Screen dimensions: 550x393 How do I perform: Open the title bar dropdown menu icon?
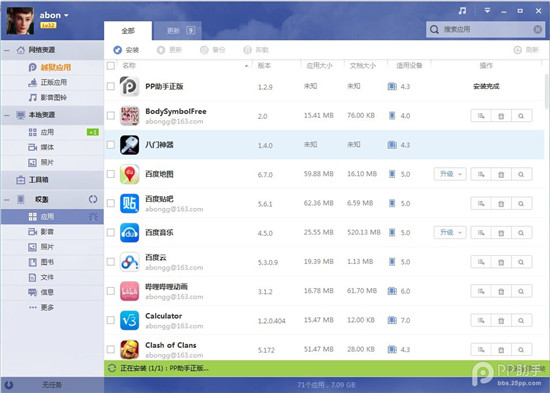(x=487, y=11)
